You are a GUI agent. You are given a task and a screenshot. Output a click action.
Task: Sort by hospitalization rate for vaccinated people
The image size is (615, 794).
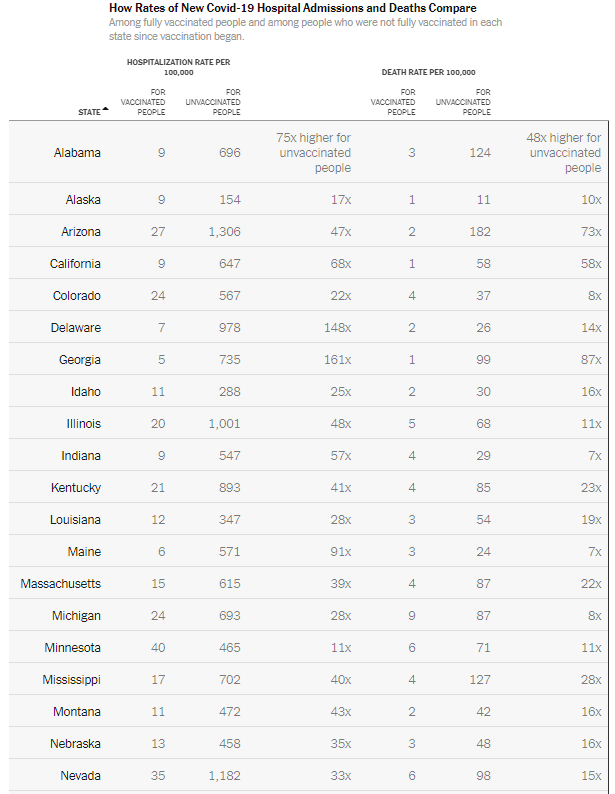coord(143,102)
